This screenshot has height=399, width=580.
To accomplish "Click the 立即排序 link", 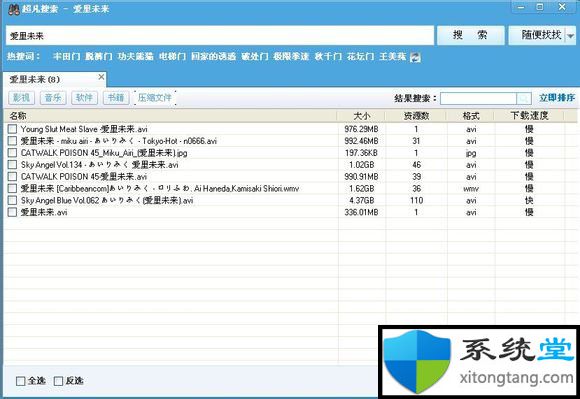I will [557, 98].
